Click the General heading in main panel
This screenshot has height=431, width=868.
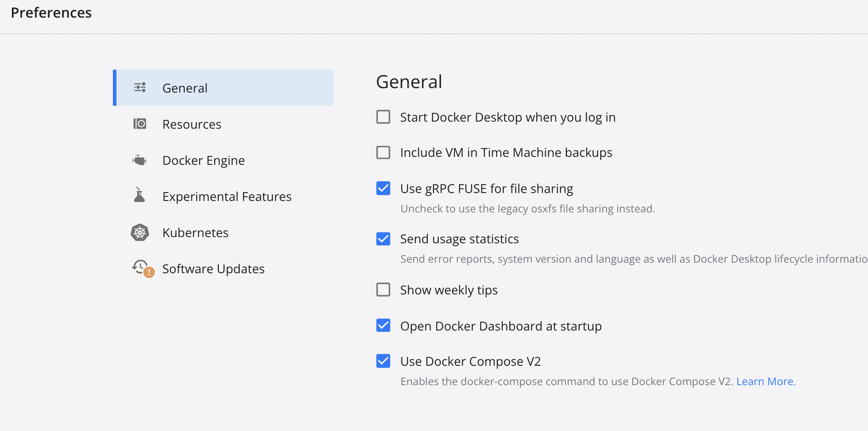409,82
